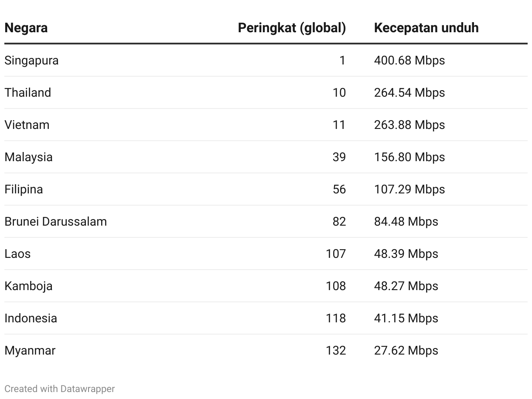Click the 27.62 Mbps speed value

coord(406,350)
